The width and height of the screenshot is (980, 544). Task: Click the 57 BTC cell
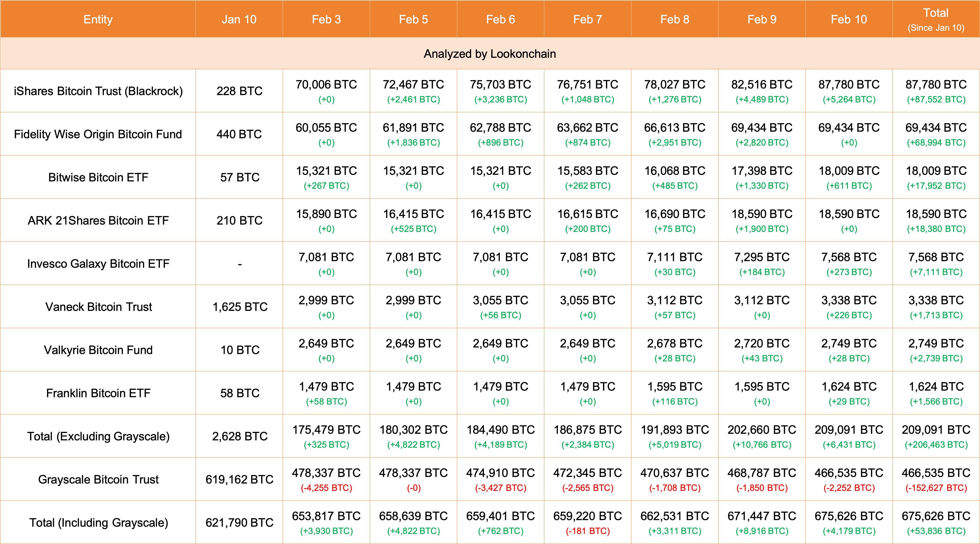pyautogui.click(x=240, y=178)
